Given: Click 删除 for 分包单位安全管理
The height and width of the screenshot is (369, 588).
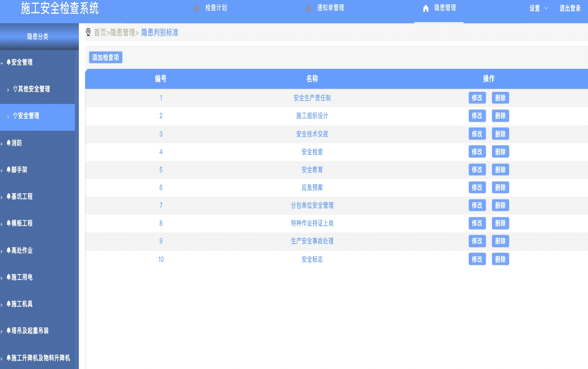Looking at the screenshot, I should tap(500, 205).
